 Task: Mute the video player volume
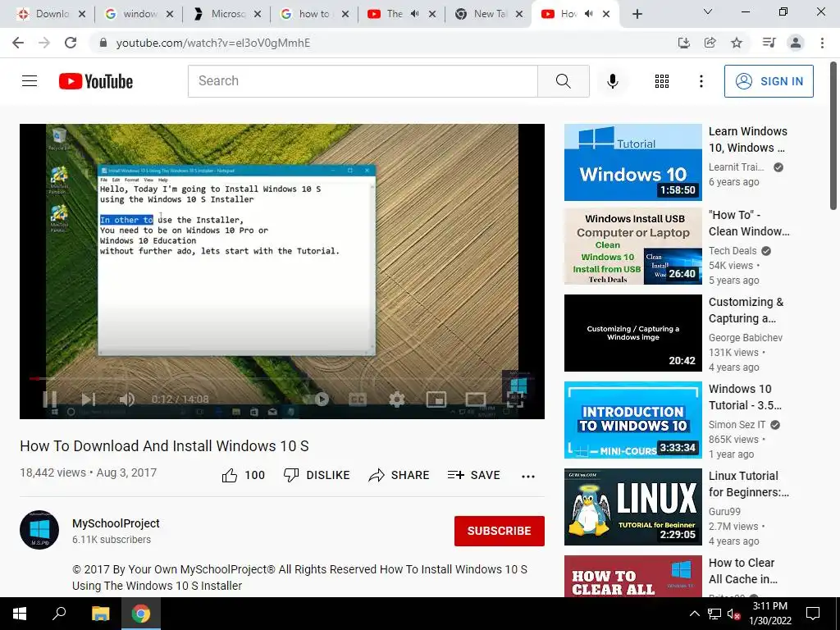click(x=126, y=399)
